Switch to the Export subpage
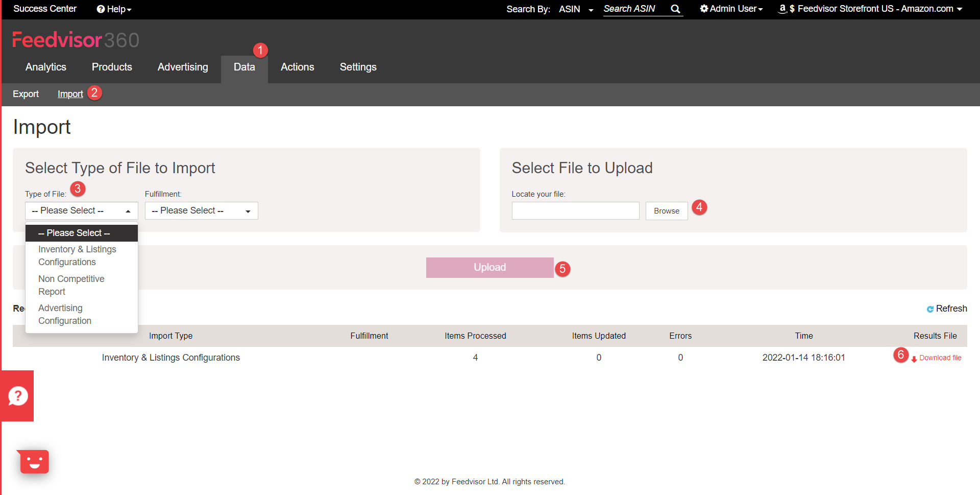 point(26,94)
